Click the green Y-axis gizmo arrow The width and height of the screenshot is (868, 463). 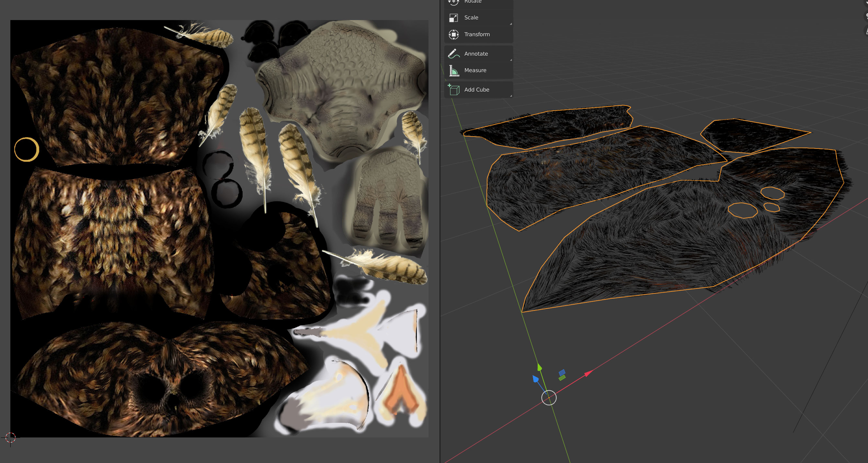[x=539, y=367]
